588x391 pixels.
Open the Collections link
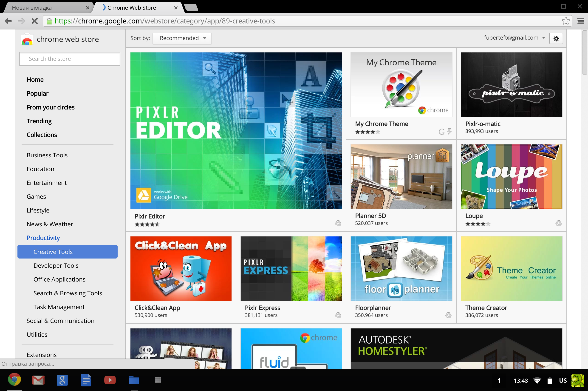42,135
